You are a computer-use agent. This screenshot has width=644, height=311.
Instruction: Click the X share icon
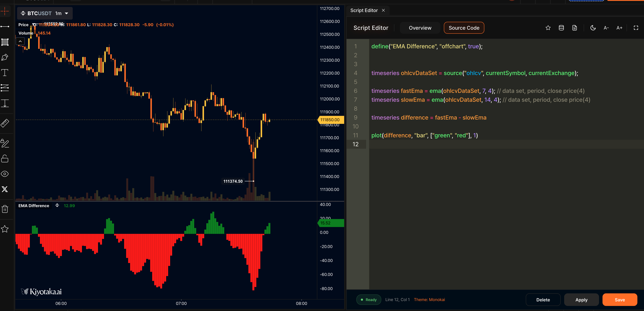pos(5,189)
